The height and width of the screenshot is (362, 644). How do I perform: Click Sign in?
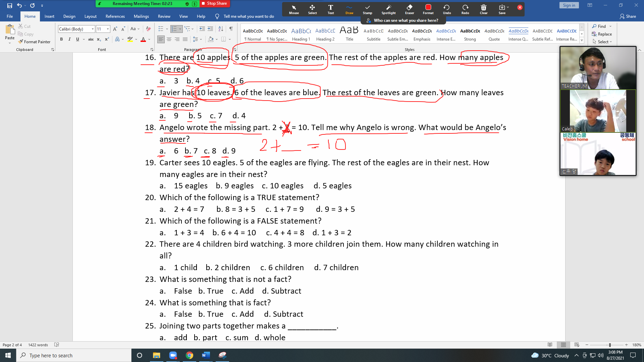pyautogui.click(x=569, y=5)
